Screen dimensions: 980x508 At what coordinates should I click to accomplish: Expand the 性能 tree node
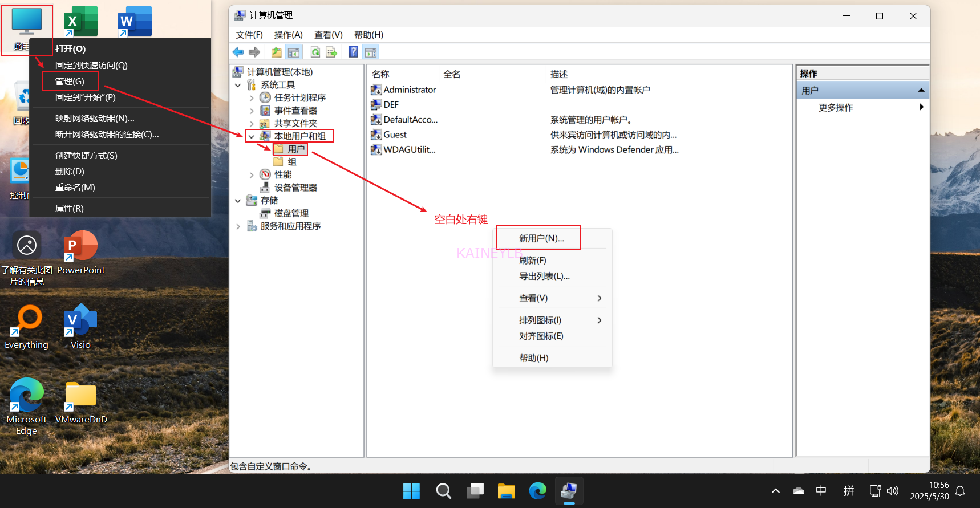tap(252, 175)
